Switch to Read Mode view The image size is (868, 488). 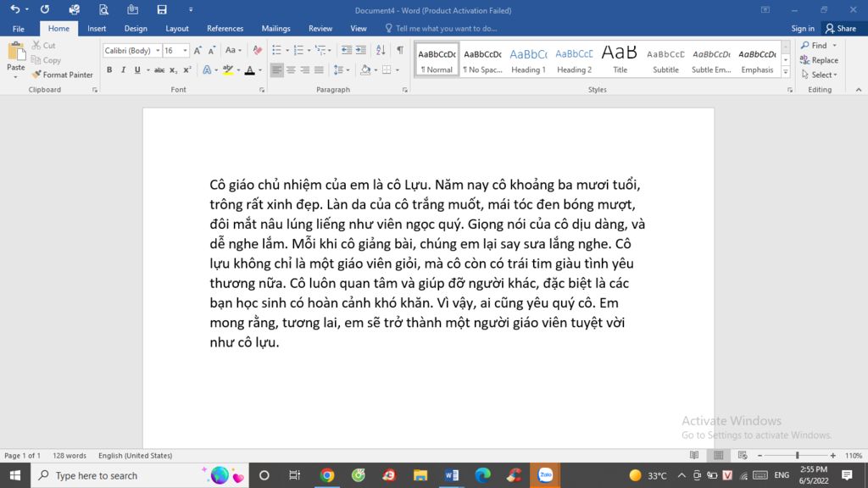[694, 455]
